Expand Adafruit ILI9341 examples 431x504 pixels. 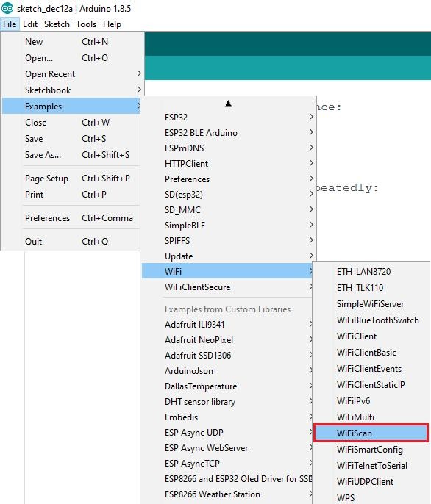click(x=227, y=324)
